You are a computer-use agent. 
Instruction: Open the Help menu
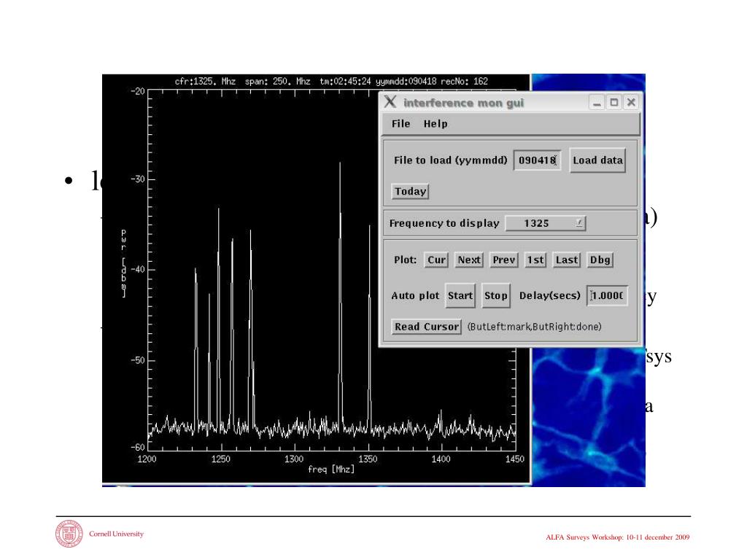coord(436,124)
